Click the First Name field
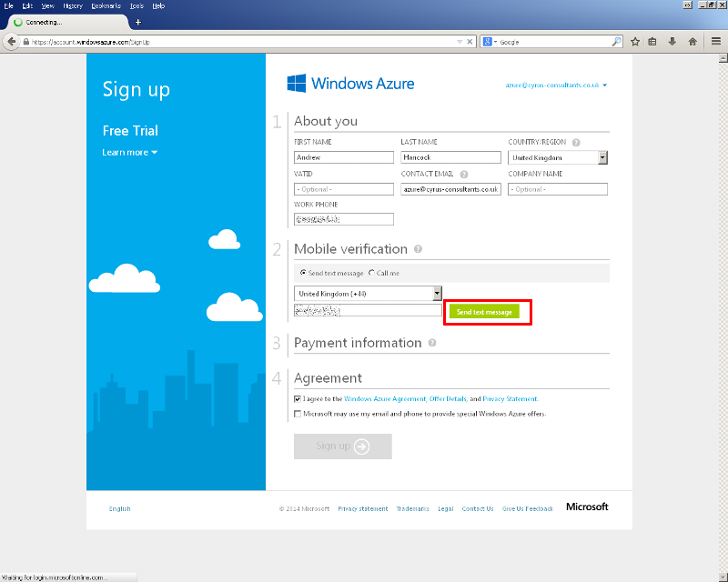 click(344, 157)
